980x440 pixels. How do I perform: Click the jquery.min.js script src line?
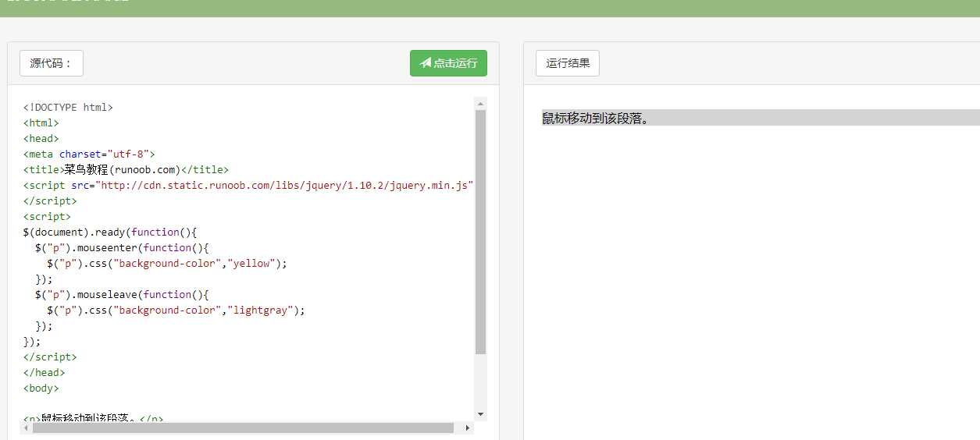(x=248, y=186)
